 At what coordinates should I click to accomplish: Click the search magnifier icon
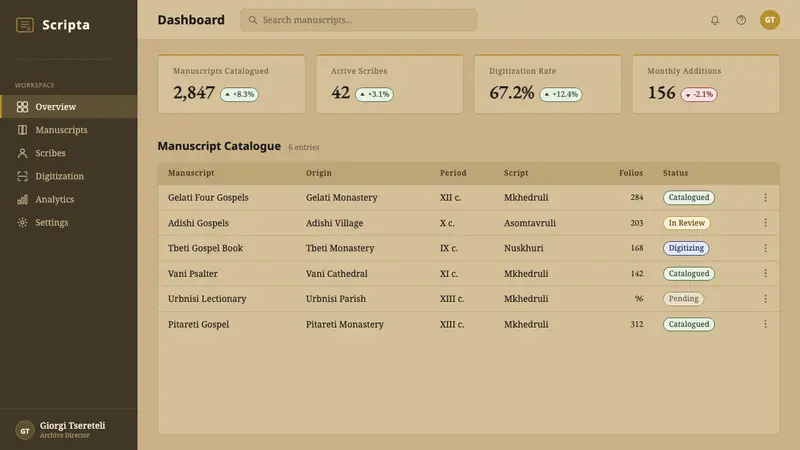(253, 20)
